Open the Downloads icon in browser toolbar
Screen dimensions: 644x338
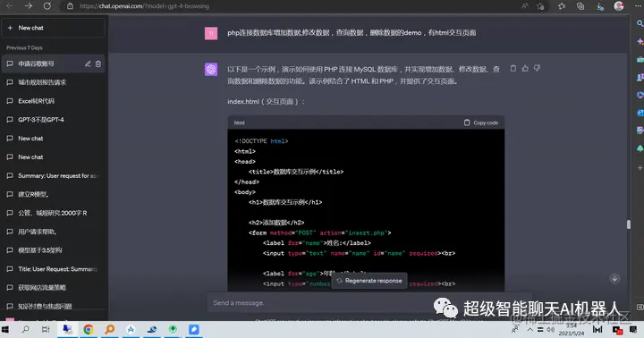tap(599, 6)
